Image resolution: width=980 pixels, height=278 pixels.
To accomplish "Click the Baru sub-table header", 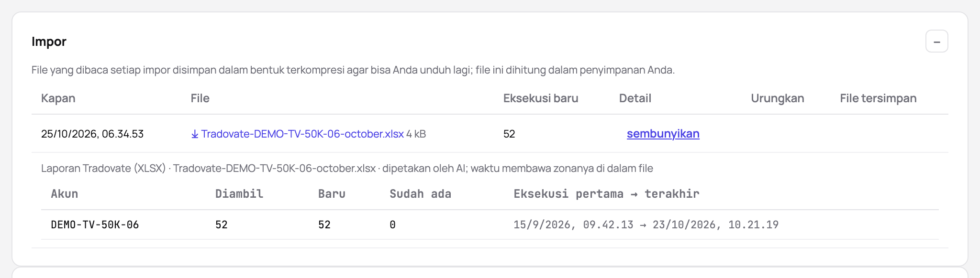I will pyautogui.click(x=332, y=194).
